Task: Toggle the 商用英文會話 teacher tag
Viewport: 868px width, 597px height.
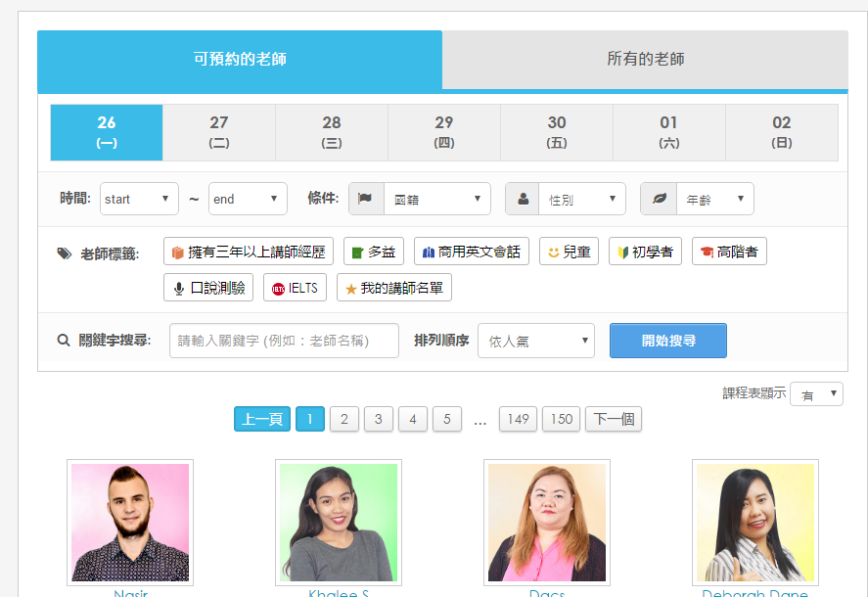Action: pos(471,252)
